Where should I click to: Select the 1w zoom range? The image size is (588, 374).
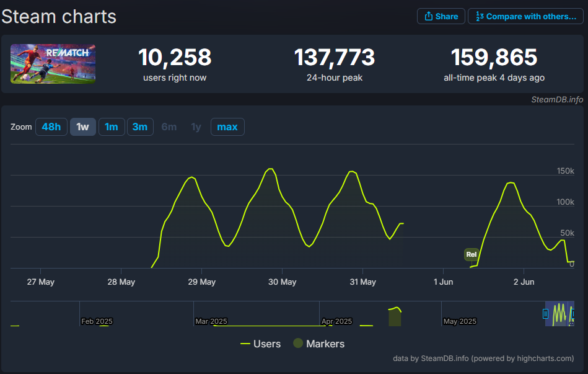click(83, 127)
